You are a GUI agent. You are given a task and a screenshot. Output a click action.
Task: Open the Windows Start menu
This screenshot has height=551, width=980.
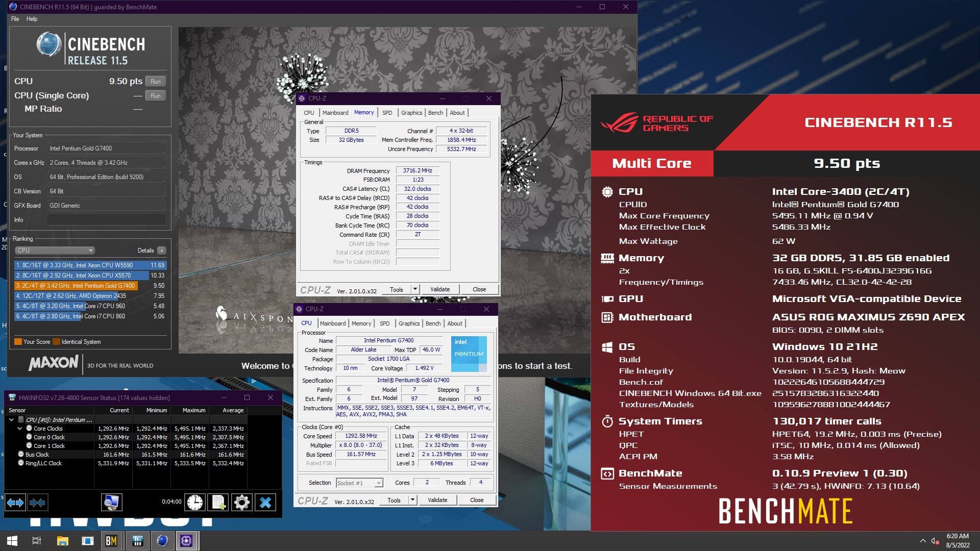coord(12,541)
